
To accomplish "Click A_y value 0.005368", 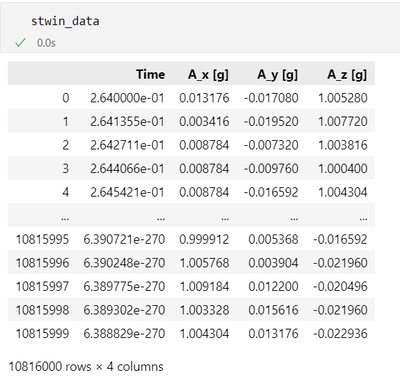I will coord(273,239).
